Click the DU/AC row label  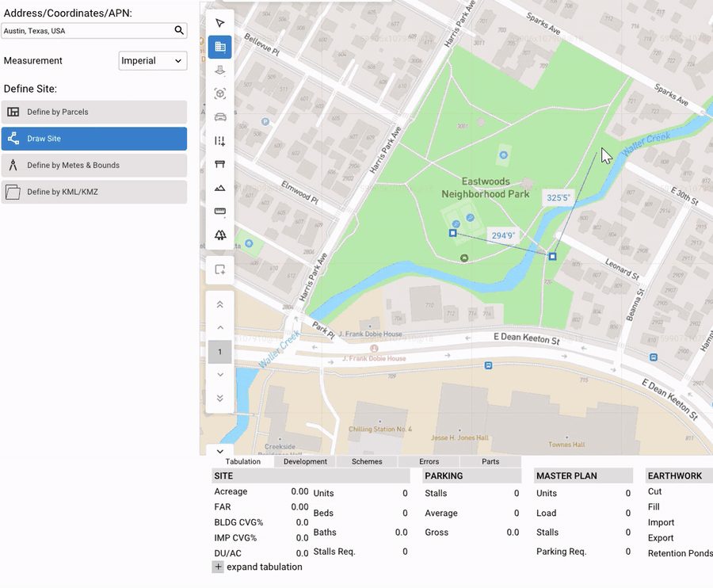click(227, 553)
